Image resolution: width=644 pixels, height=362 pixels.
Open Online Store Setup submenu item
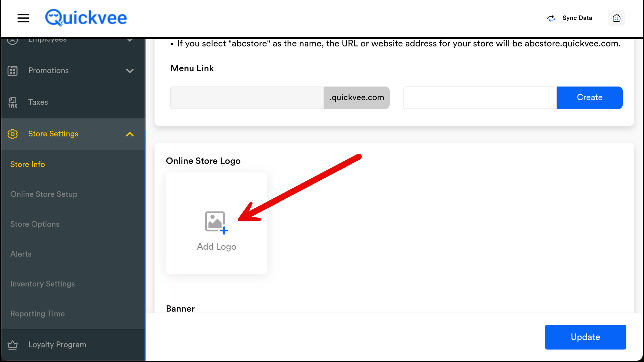(x=44, y=194)
